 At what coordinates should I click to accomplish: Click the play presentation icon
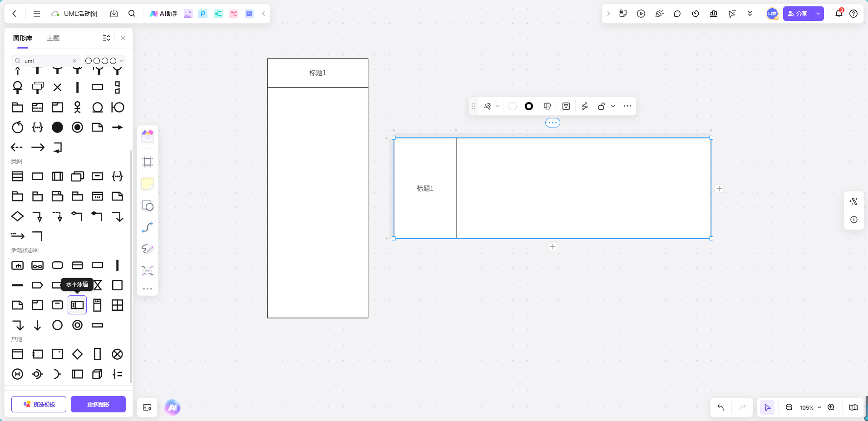(x=641, y=14)
